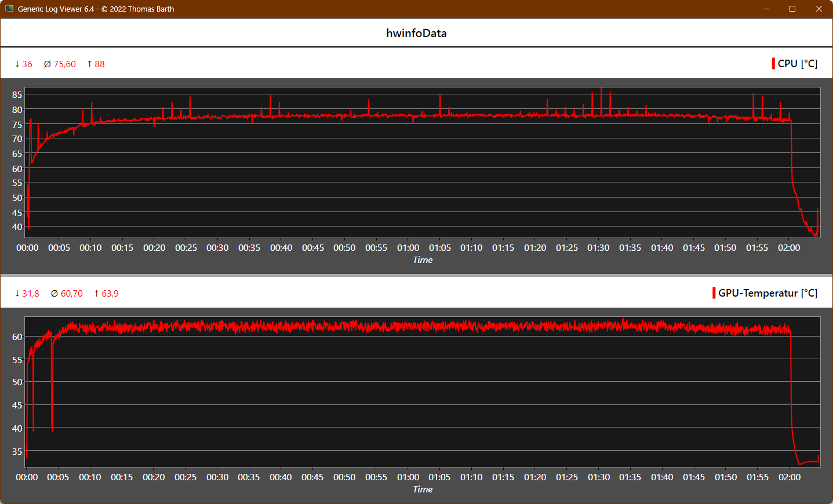Click the GPU-Temperatur [°C] legend label
Image resolution: width=833 pixels, height=504 pixels.
[768, 293]
